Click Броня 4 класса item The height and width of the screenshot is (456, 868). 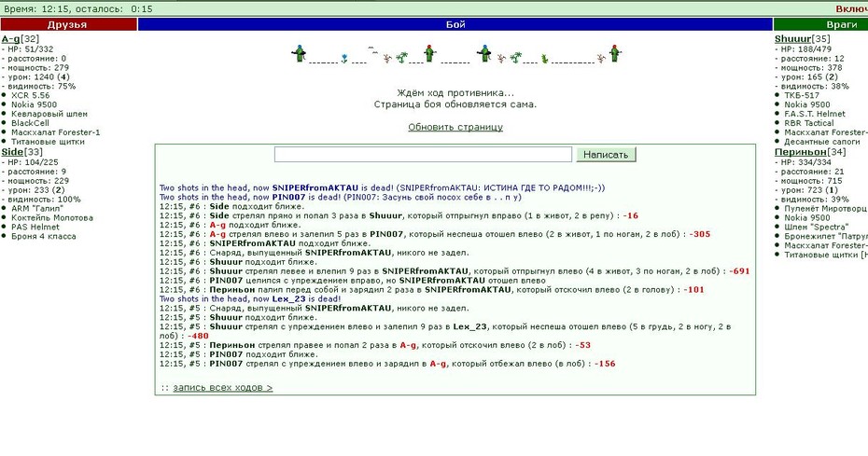point(43,236)
